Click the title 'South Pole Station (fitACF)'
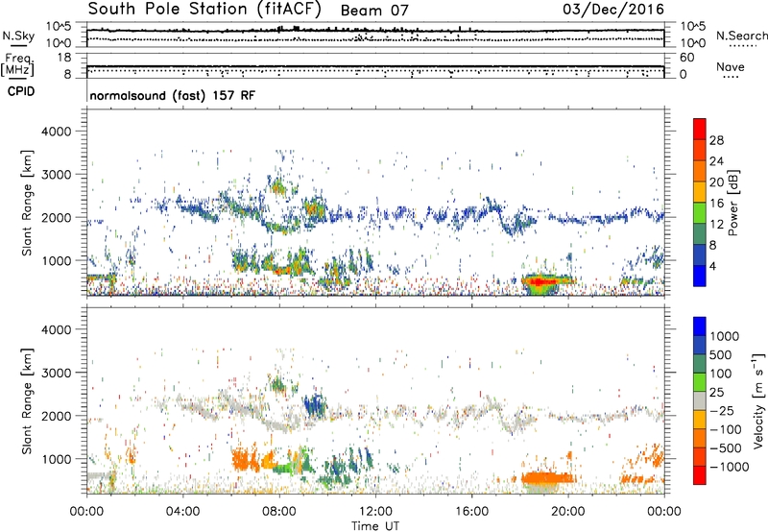 tap(204, 9)
